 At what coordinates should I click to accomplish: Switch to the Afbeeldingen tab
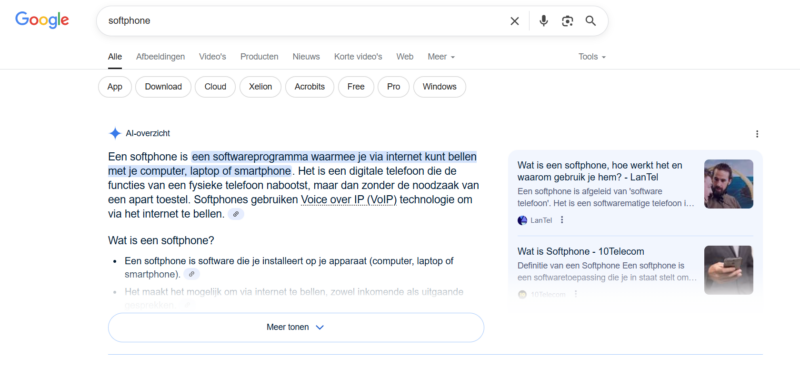160,57
